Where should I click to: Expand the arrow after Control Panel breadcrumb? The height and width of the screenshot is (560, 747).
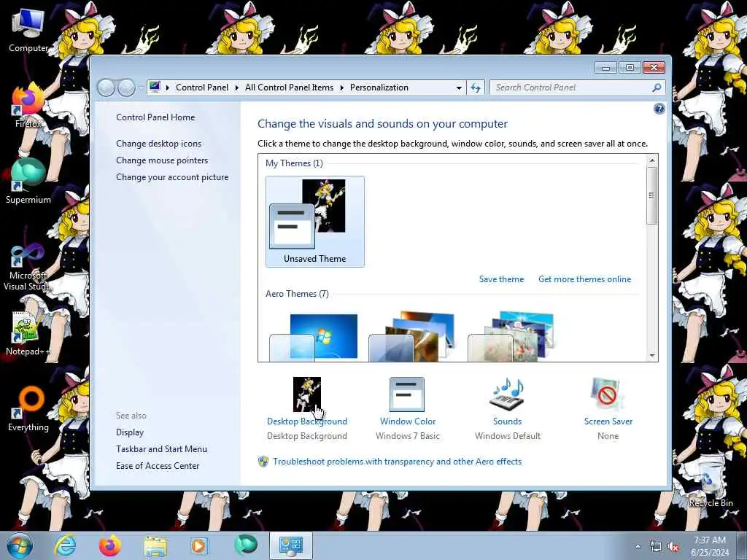coord(237,87)
